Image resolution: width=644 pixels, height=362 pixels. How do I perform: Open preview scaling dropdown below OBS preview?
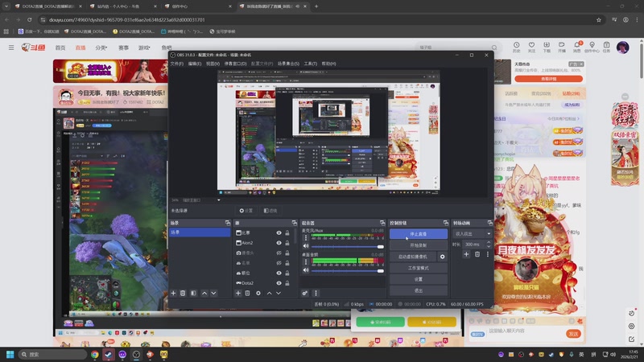tap(218, 200)
